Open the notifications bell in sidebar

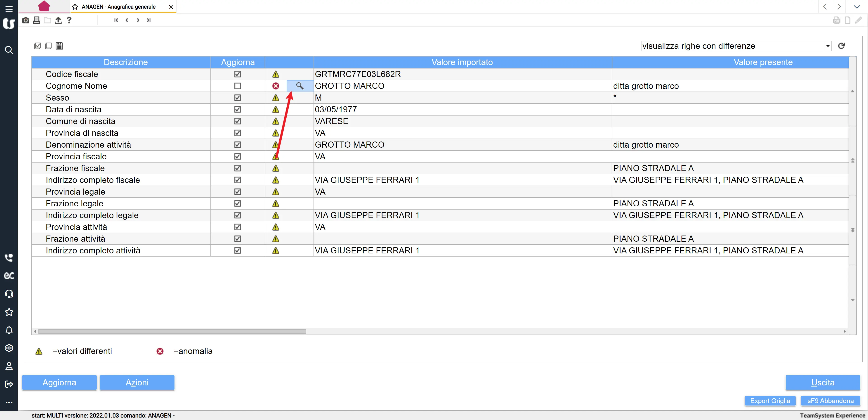(x=9, y=330)
